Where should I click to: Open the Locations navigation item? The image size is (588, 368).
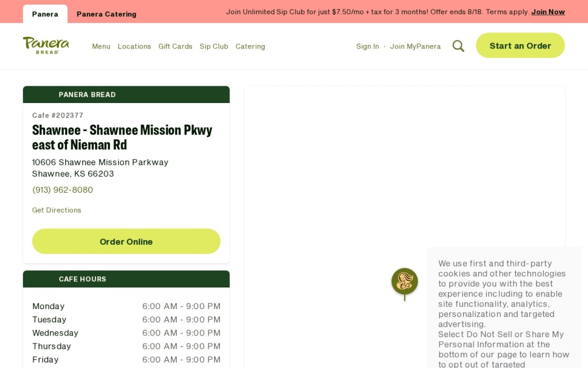point(134,46)
